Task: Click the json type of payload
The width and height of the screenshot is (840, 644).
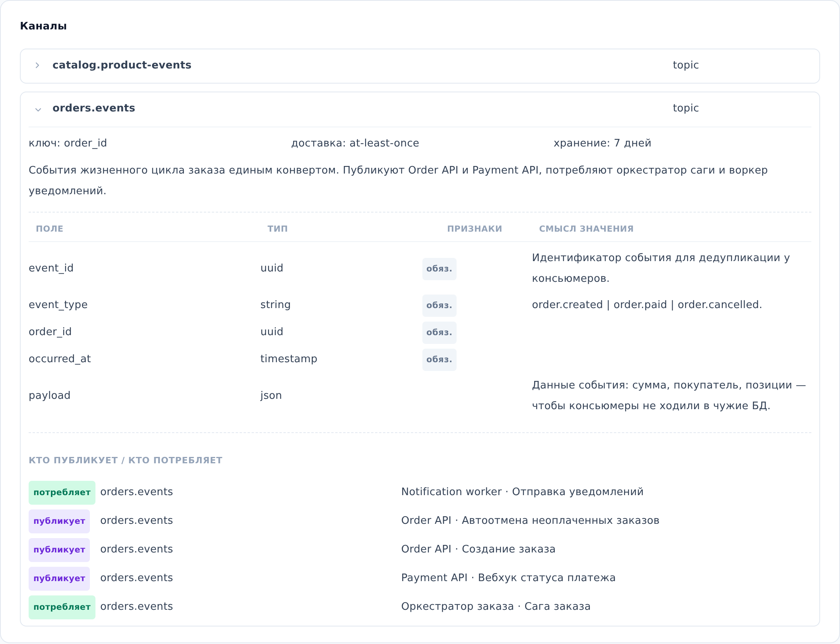Action: [x=271, y=395]
